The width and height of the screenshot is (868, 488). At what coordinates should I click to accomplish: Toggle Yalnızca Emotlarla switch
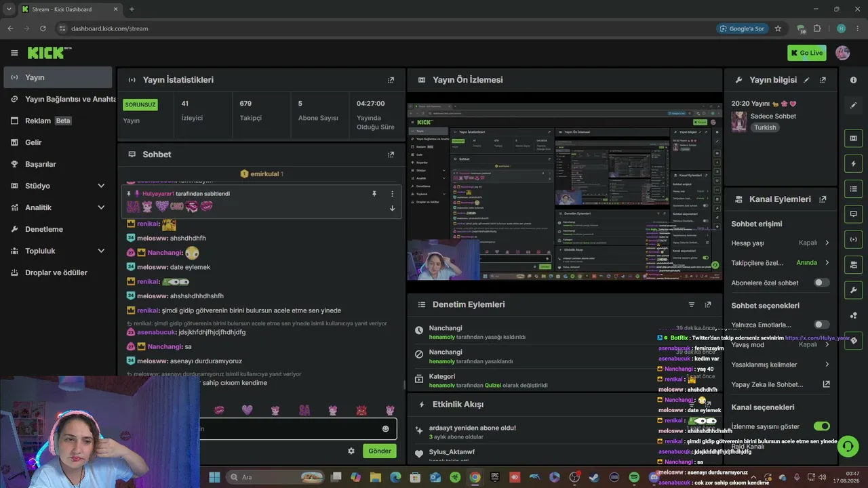(x=822, y=325)
